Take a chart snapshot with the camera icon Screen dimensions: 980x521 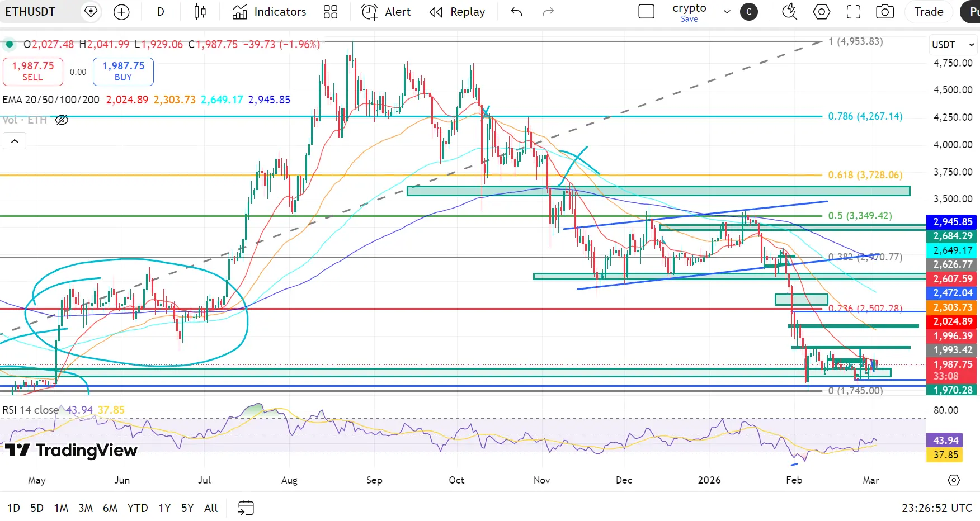[x=885, y=12]
